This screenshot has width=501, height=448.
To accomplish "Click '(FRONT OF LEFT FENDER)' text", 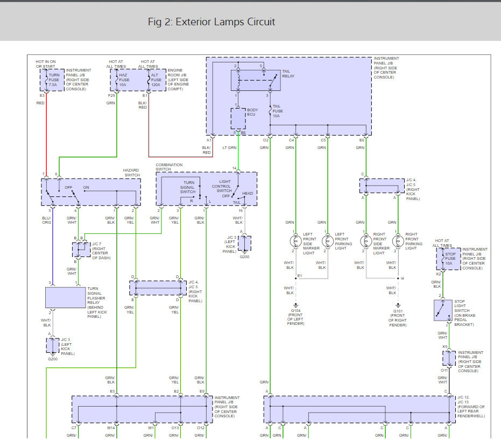I will point(295,319).
